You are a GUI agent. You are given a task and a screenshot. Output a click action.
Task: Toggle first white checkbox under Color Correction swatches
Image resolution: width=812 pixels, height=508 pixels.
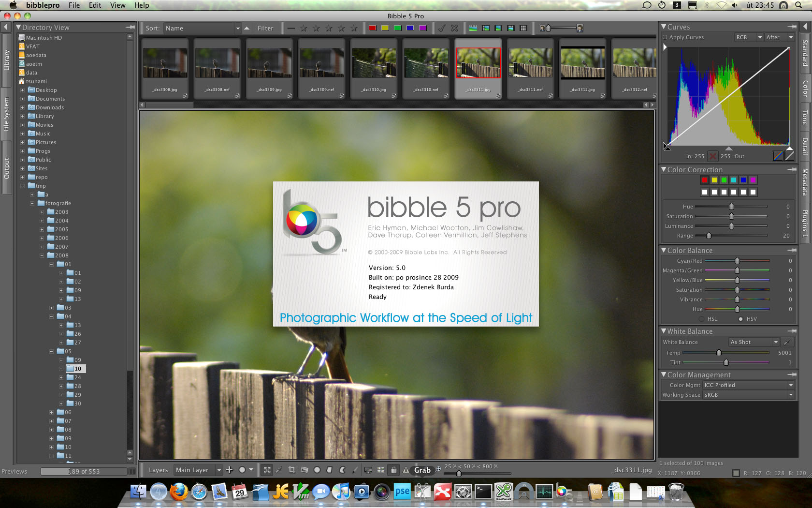(x=705, y=192)
